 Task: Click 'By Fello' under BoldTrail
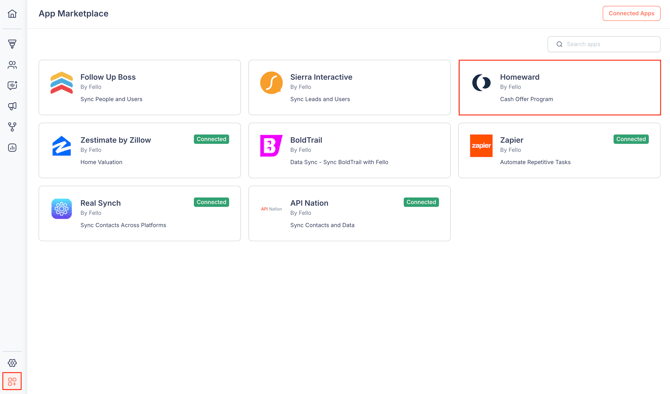(x=301, y=150)
